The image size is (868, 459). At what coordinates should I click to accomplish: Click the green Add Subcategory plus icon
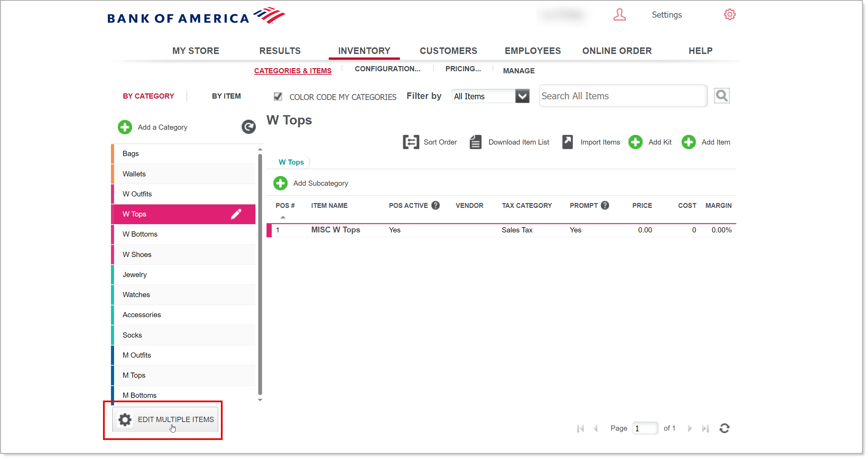pos(280,183)
